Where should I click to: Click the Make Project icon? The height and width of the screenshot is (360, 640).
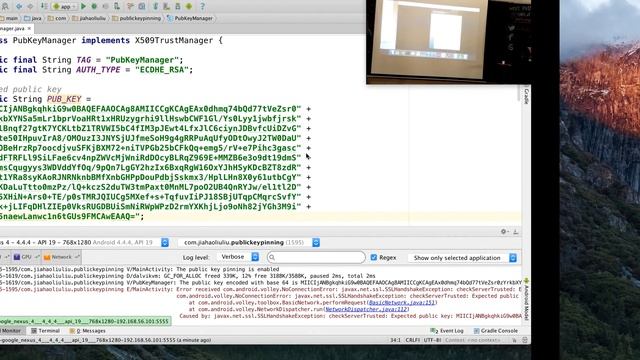[44, 6]
